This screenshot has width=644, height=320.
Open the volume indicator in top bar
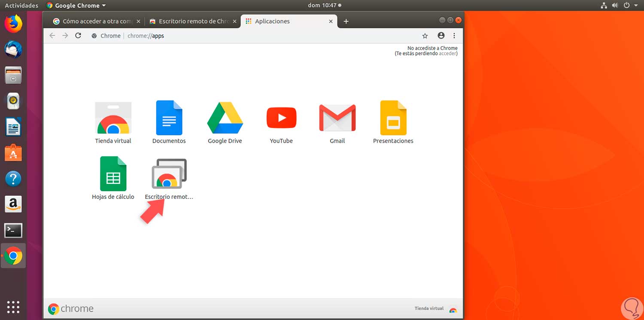[x=615, y=6]
